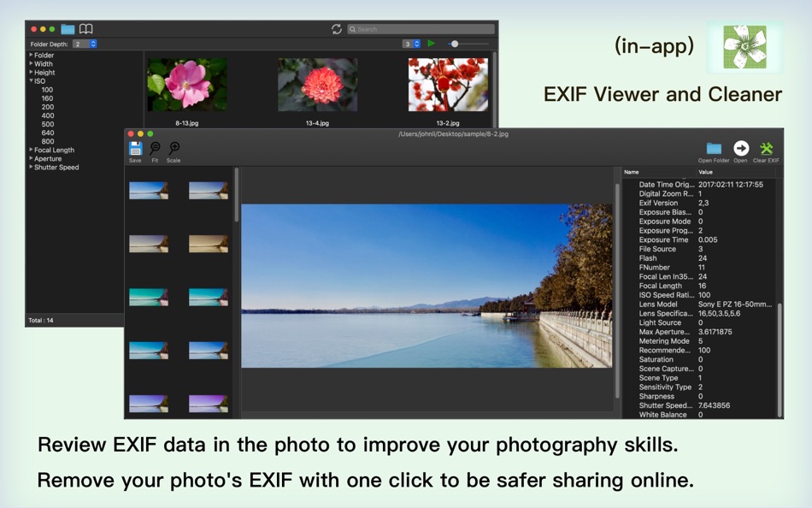Click the Save floppy disk icon
Screen dimensions: 812x508
(135, 149)
